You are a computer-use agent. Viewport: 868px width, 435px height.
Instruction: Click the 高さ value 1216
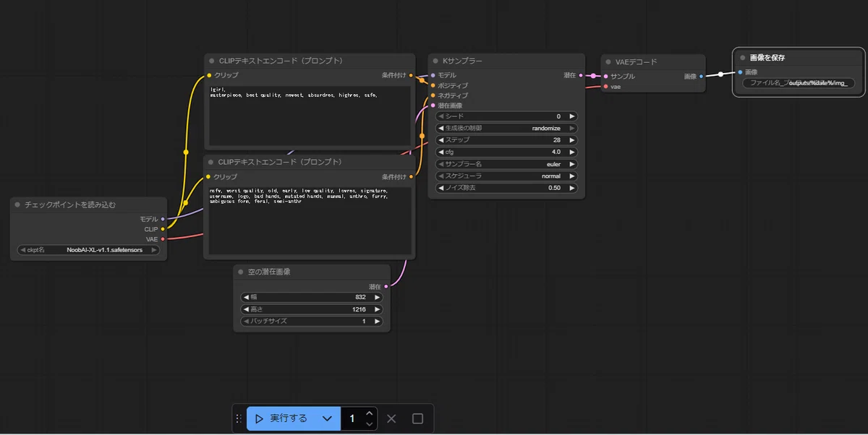coord(359,309)
